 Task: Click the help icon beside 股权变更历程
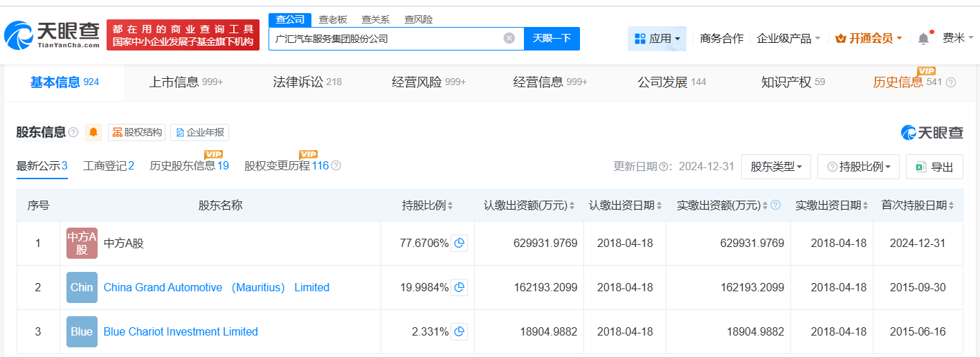(x=336, y=166)
